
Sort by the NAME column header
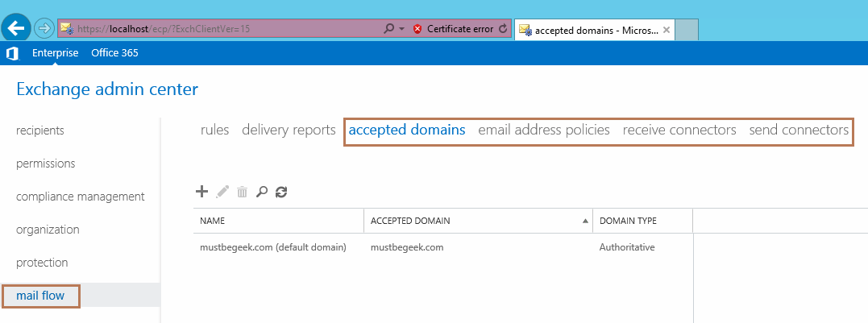(278, 221)
